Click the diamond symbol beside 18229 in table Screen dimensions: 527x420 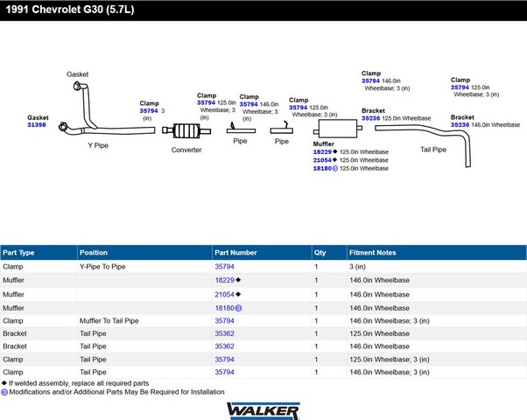tap(238, 280)
